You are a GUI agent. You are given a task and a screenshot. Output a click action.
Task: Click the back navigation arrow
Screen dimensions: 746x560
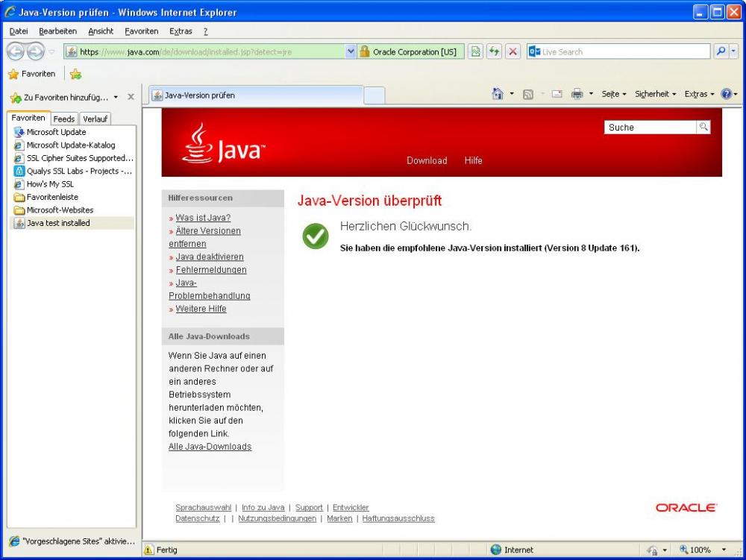point(16,51)
